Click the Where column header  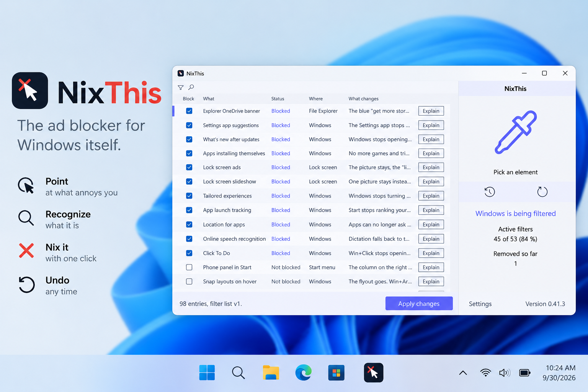coord(316,99)
